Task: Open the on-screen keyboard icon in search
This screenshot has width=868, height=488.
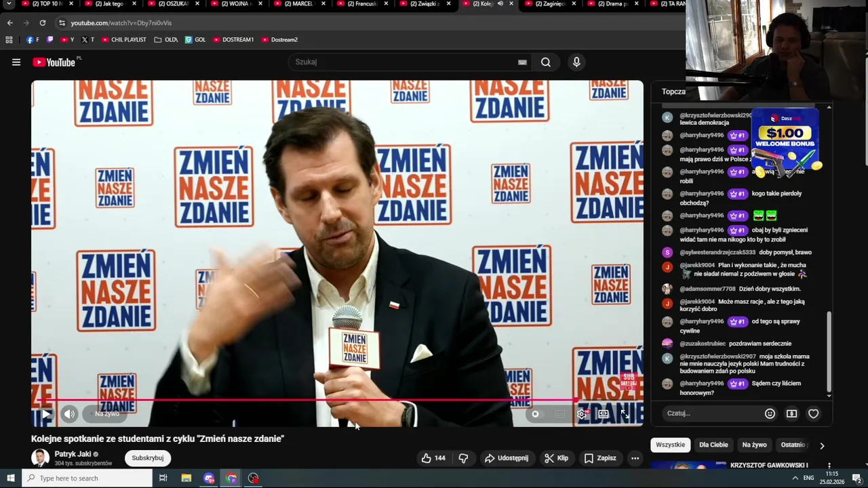Action: click(522, 62)
